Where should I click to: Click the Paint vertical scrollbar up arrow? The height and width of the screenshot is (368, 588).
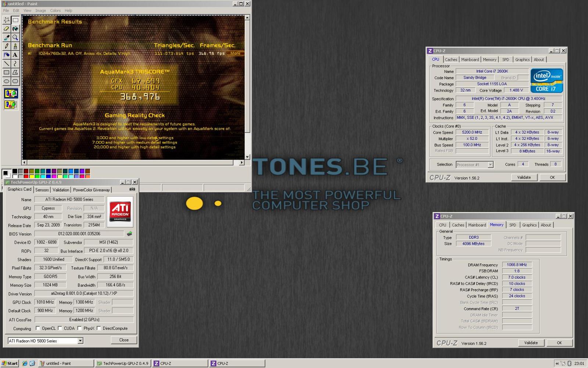[247, 18]
